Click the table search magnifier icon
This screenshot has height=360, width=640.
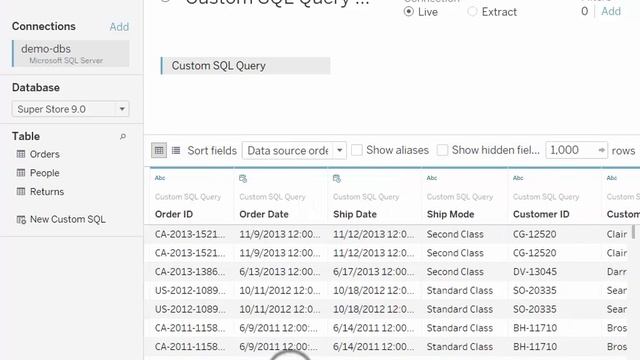(x=122, y=137)
